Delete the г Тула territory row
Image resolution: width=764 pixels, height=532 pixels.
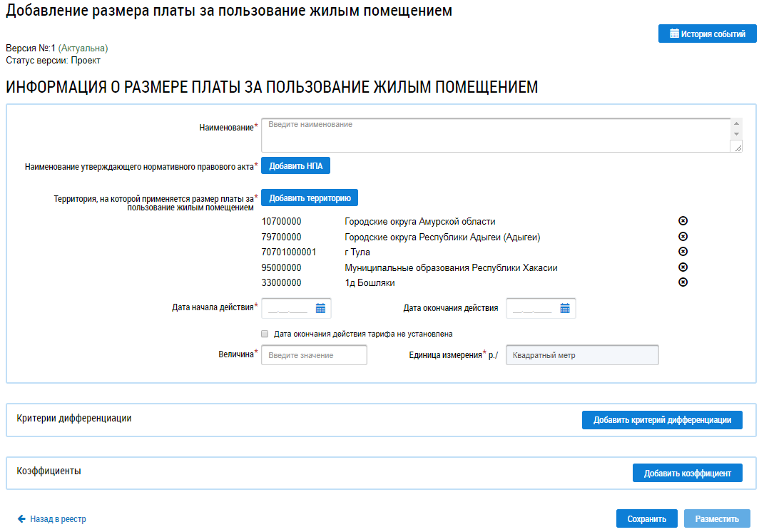click(683, 252)
